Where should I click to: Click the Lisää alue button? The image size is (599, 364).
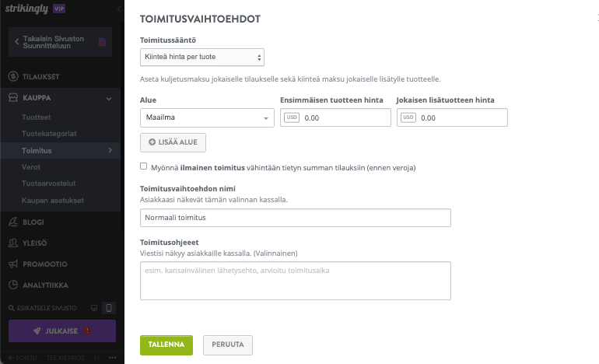click(x=173, y=142)
